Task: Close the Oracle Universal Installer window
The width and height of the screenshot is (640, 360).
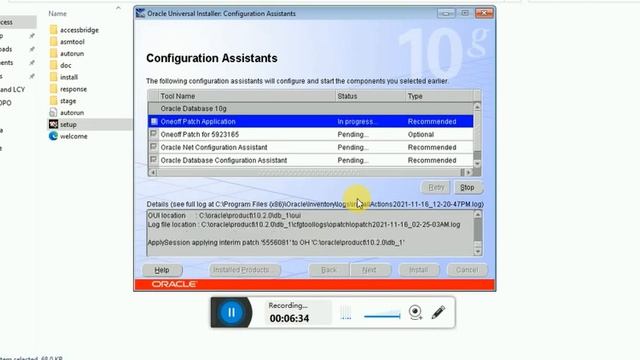Action: (484, 13)
